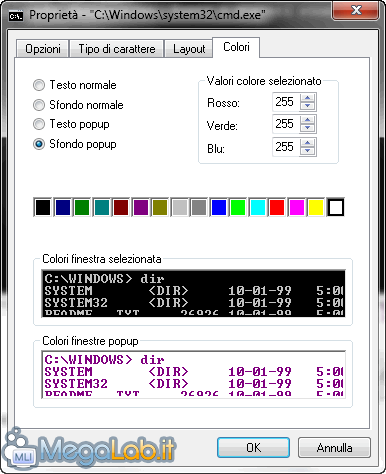Click the Colori finestre popup preview
386x474 pixels.
click(194, 374)
